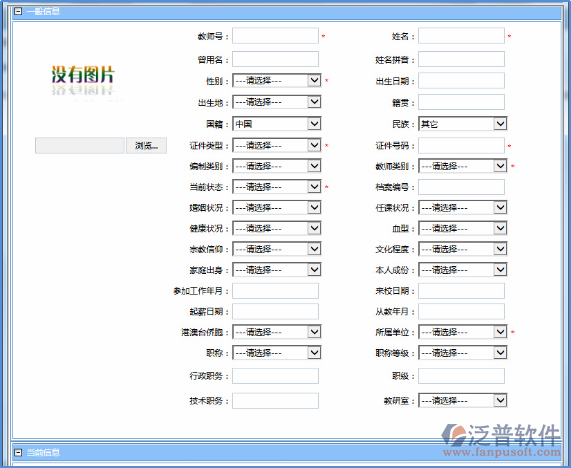571x468 pixels.
Task: Open the 教研室 dropdown
Action: click(462, 401)
